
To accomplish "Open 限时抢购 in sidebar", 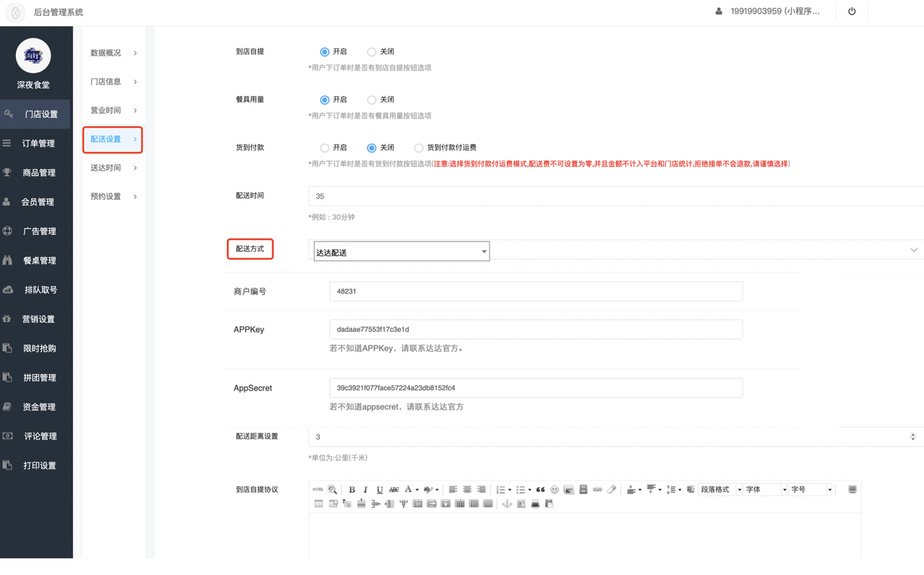I will pyautogui.click(x=36, y=348).
